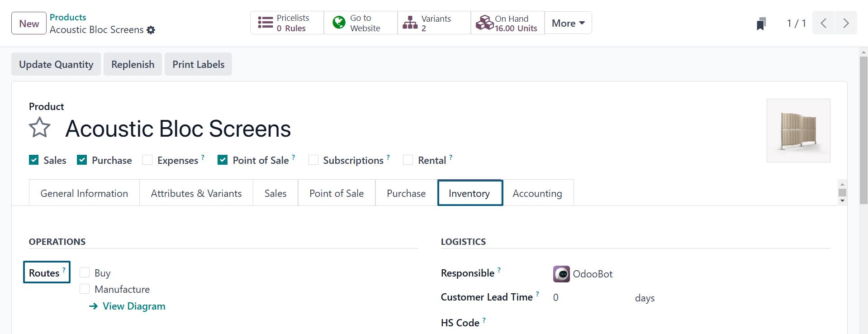
Task: Click the On Hand boxes icon
Action: 484,23
